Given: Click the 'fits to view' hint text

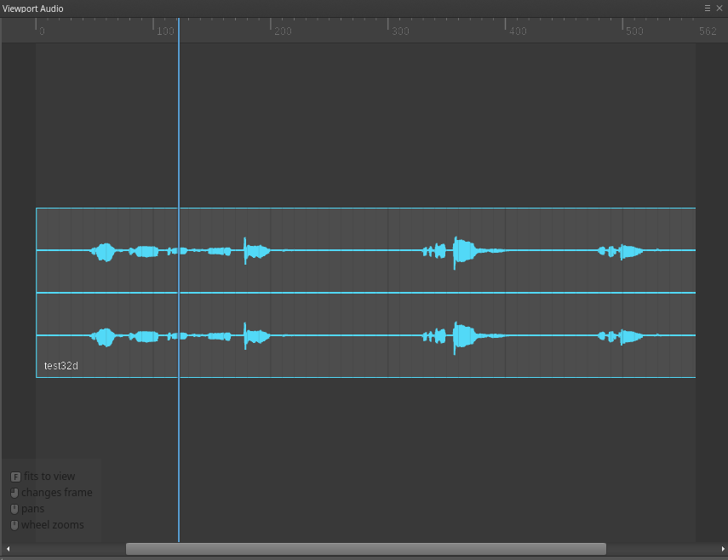Looking at the screenshot, I should pos(49,476).
